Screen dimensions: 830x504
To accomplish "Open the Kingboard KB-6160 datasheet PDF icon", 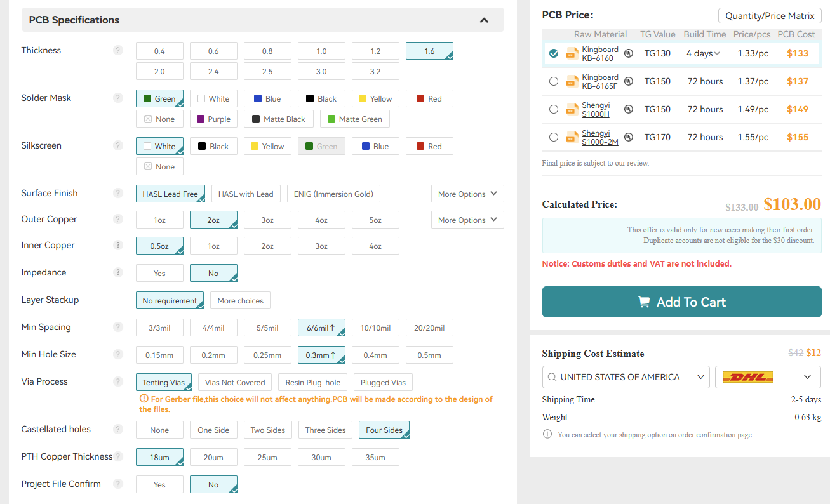I will [572, 53].
